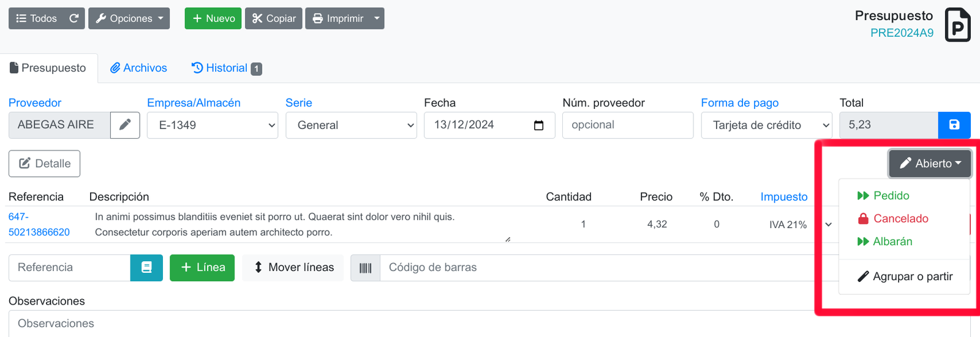The image size is (980, 337).
Task: Choose Agrupar o partir option
Action: pyautogui.click(x=905, y=276)
